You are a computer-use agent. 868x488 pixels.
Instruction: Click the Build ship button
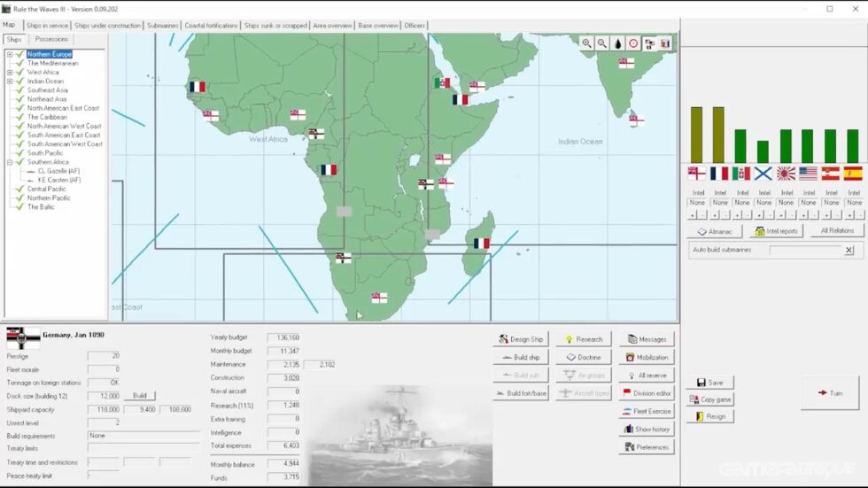521,358
